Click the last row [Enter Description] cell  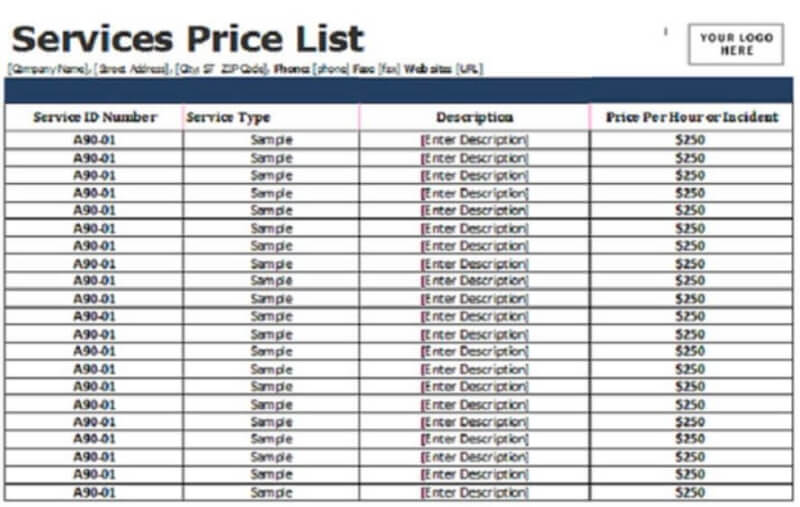point(474,492)
